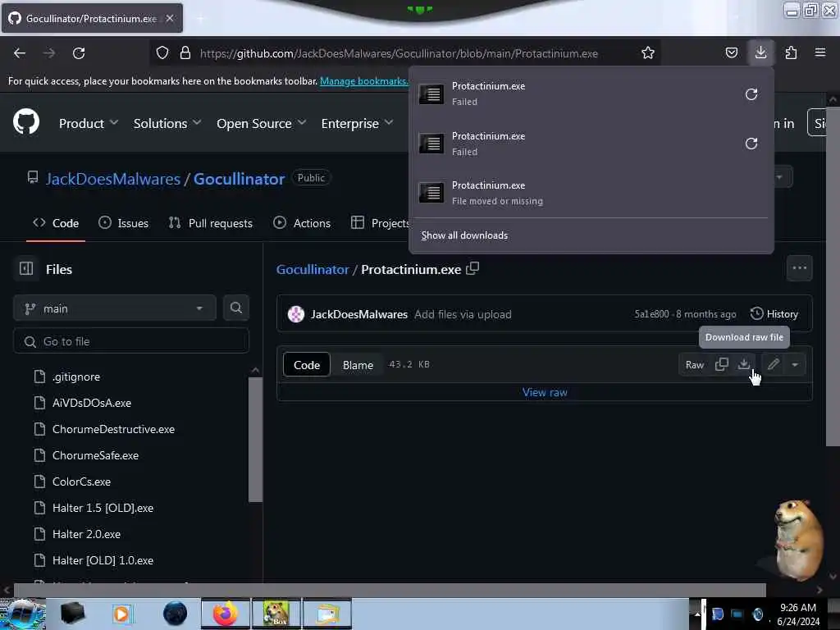Image resolution: width=840 pixels, height=630 pixels.
Task: Open the media player taskbar icon
Action: 122,614
